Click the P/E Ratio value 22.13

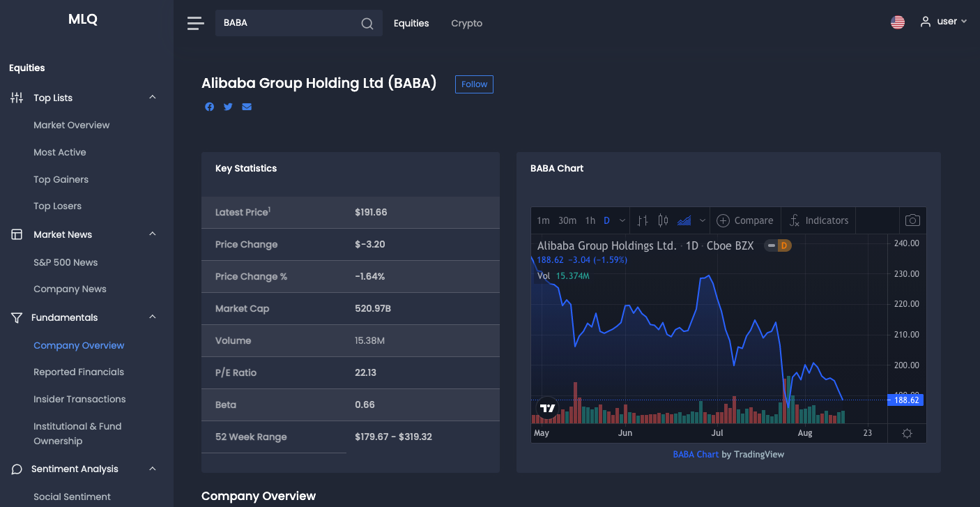[x=366, y=372]
